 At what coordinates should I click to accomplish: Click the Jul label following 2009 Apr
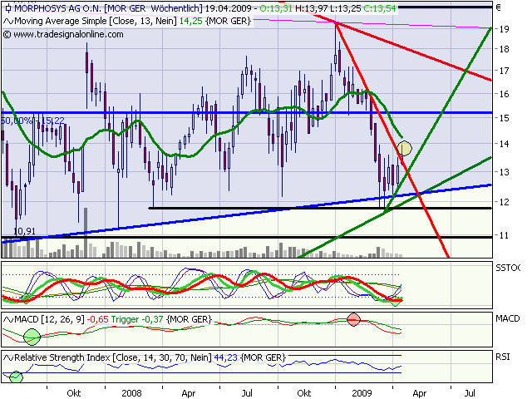click(x=470, y=393)
